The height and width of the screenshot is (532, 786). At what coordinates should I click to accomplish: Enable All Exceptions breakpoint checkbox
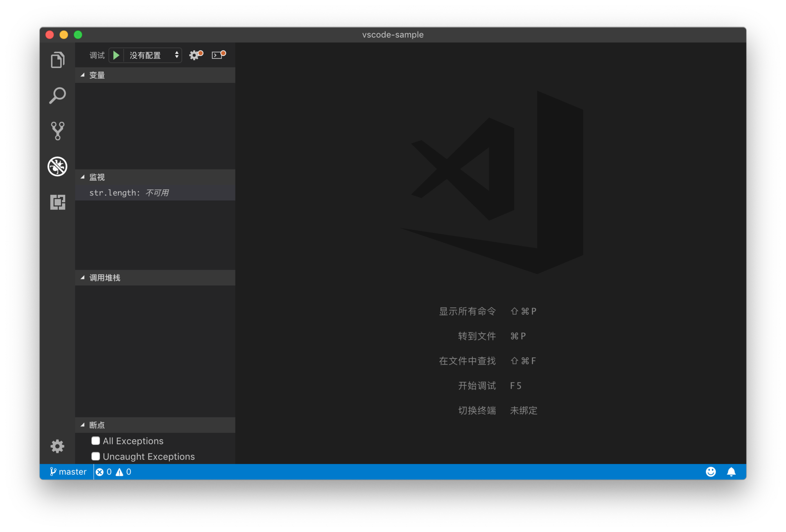click(96, 441)
